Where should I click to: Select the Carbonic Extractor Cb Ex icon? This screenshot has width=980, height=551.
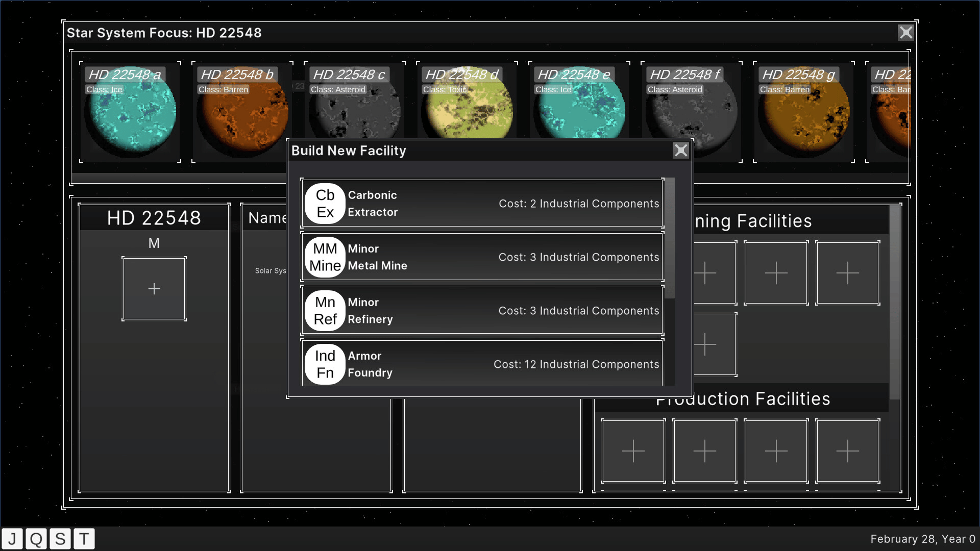(325, 204)
